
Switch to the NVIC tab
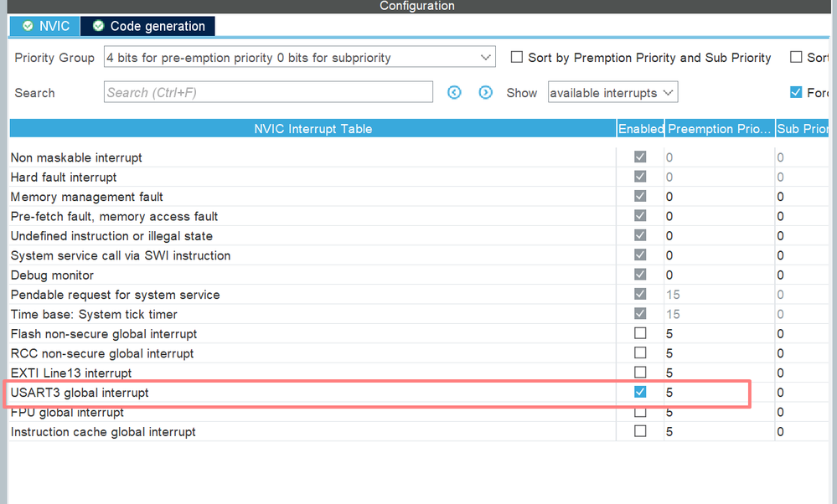[45, 26]
